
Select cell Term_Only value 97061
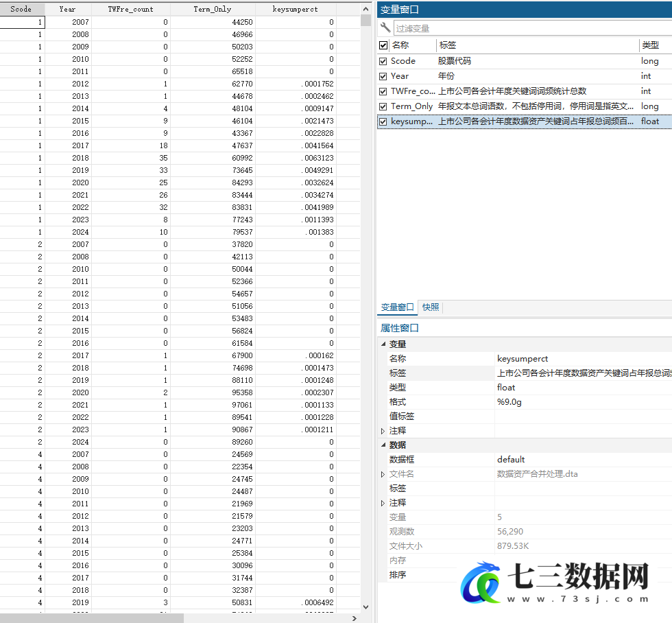pos(213,405)
